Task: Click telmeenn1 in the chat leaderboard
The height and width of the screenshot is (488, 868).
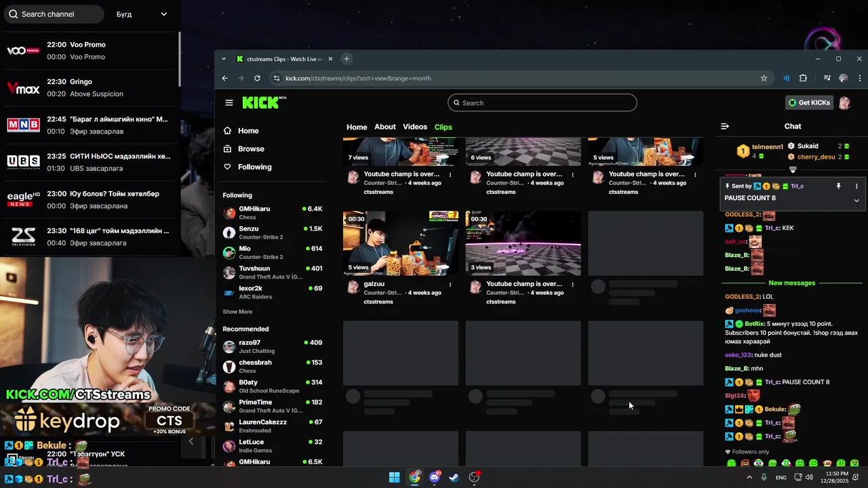Action: pos(768,147)
